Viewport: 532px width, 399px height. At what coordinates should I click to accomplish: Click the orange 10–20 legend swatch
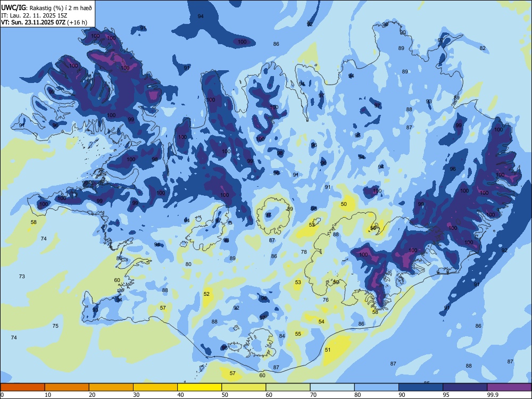pyautogui.click(x=67, y=387)
